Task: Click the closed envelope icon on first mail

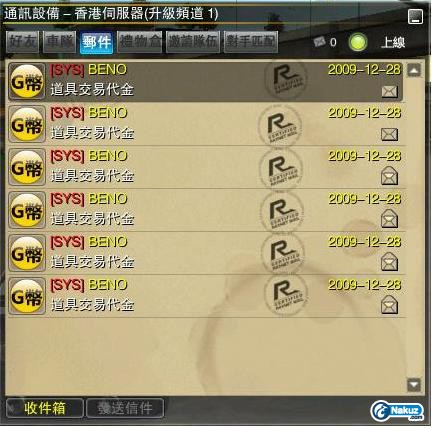Action: point(389,91)
